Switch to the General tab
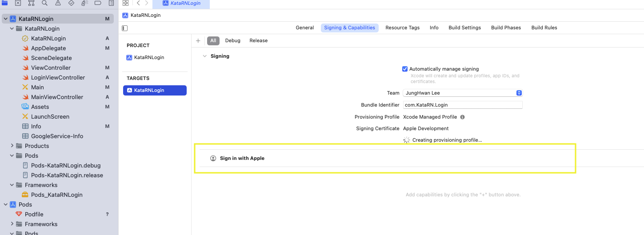 [x=305, y=28]
